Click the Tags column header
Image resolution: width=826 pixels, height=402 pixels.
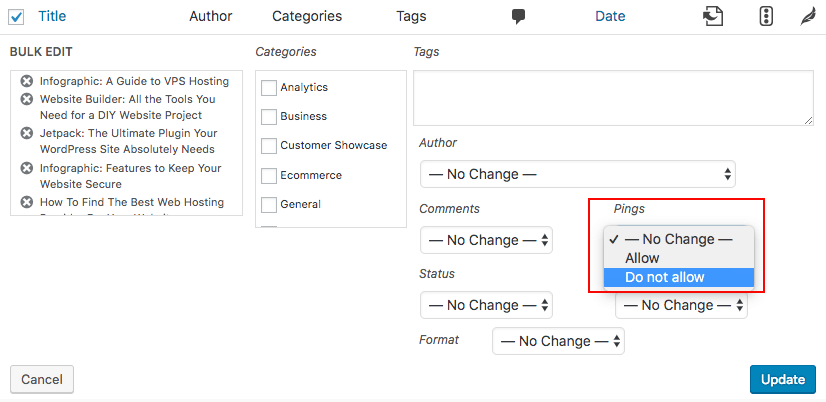[x=411, y=16]
